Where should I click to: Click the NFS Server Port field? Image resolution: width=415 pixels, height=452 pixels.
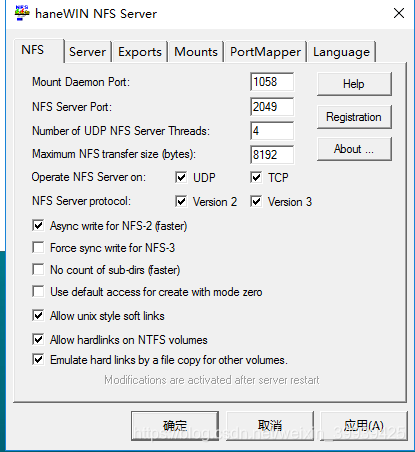(272, 107)
